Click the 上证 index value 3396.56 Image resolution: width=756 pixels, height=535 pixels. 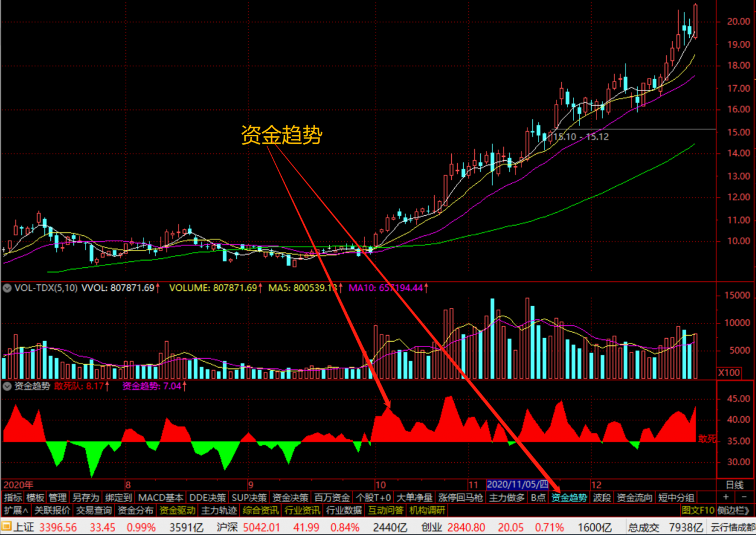click(58, 527)
